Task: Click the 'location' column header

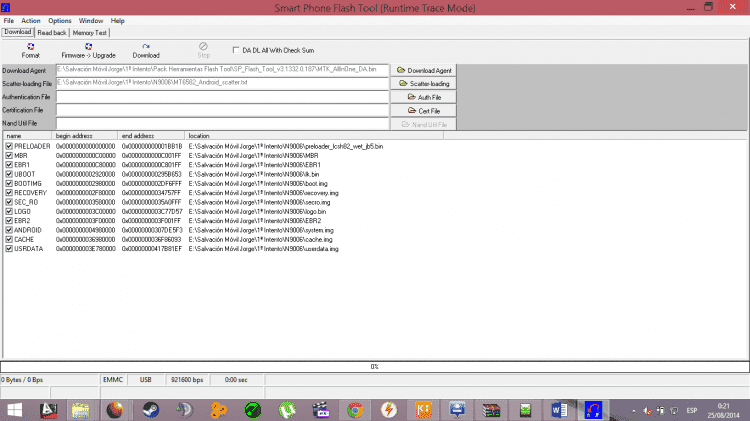Action: click(314, 136)
